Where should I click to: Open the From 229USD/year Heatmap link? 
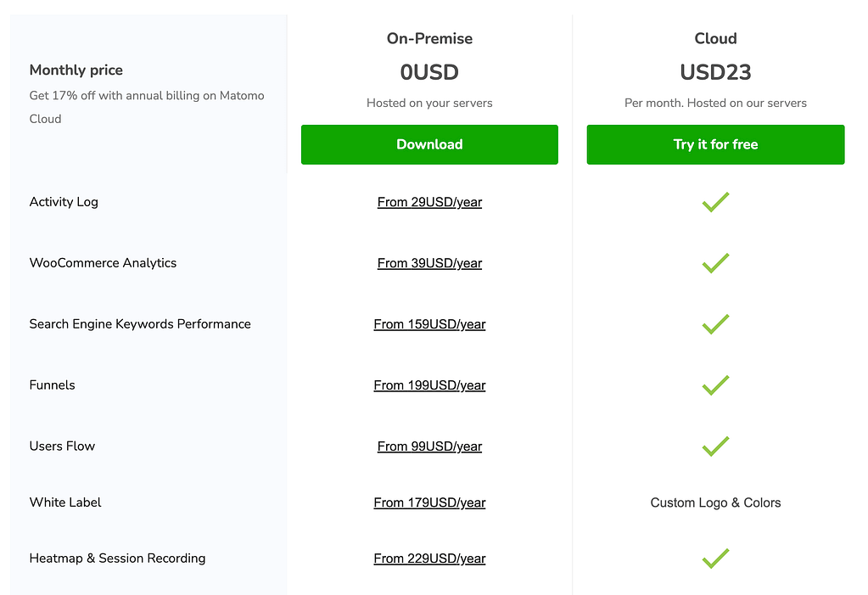pos(428,559)
